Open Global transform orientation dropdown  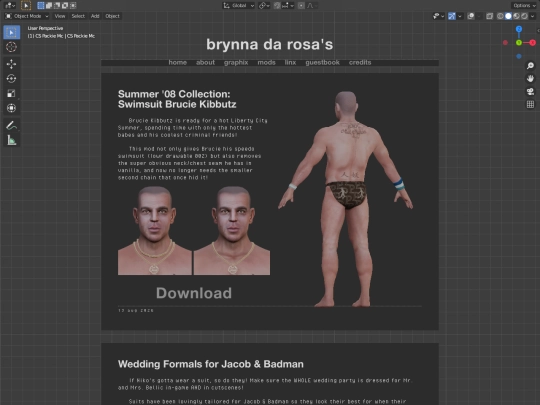[x=239, y=6]
